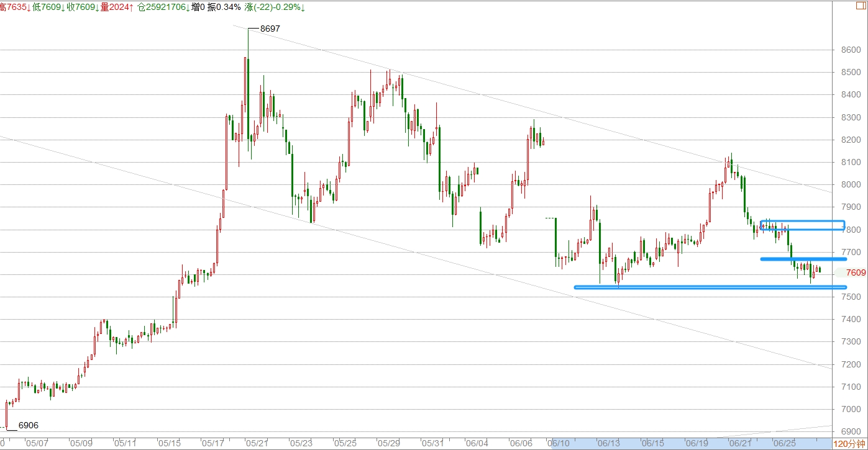Click the 05/21 date on time axis
868x450 pixels.
[257, 444]
